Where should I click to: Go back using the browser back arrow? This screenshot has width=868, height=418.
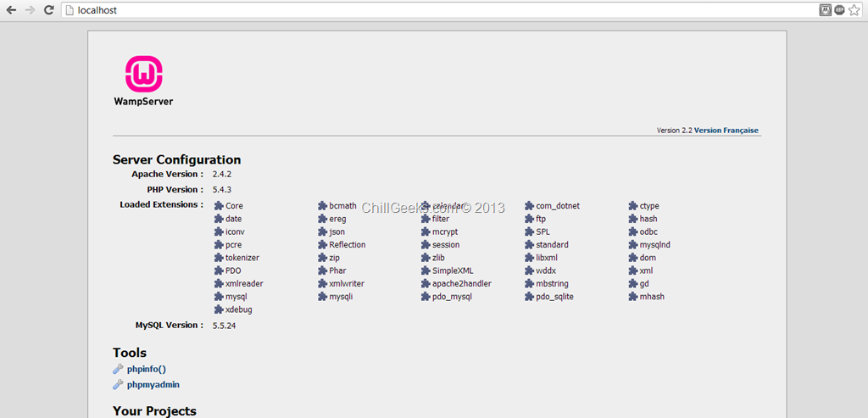[x=11, y=9]
